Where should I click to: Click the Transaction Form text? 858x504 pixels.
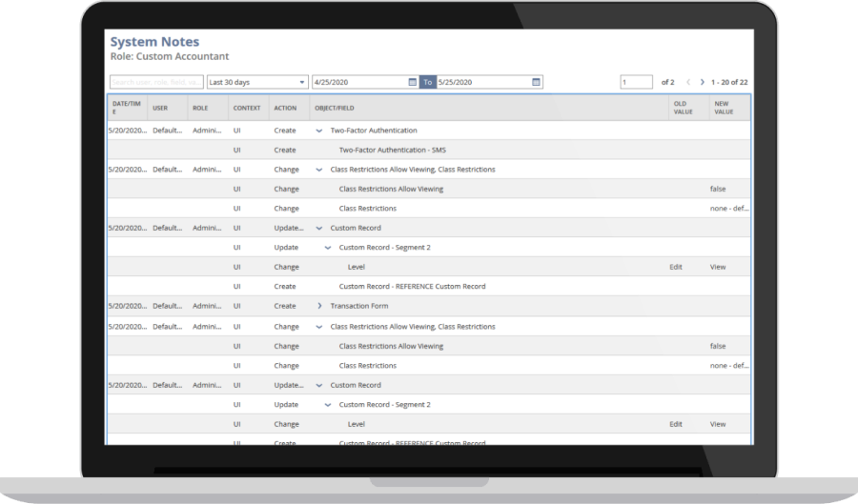pyautogui.click(x=359, y=306)
